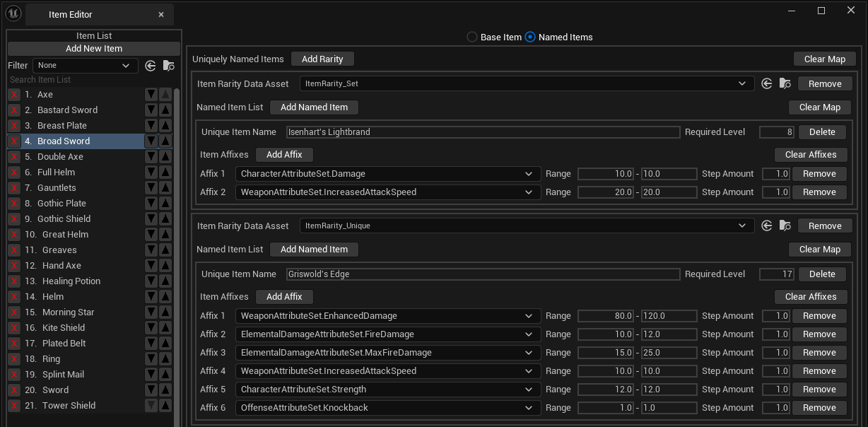Image resolution: width=868 pixels, height=427 pixels.
Task: Open WeaponAttributeSet.EnhancedDamage affix dropdown
Action: pos(388,316)
